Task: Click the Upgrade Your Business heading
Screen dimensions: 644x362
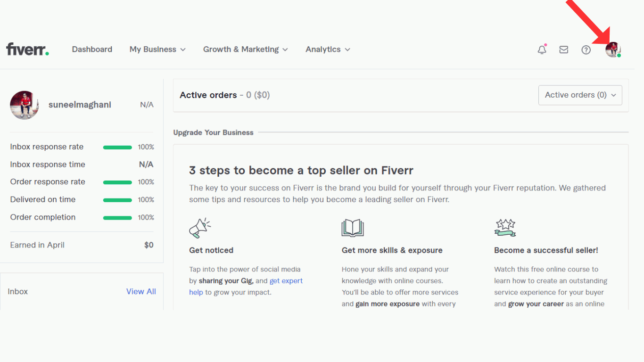Action: [x=213, y=132]
